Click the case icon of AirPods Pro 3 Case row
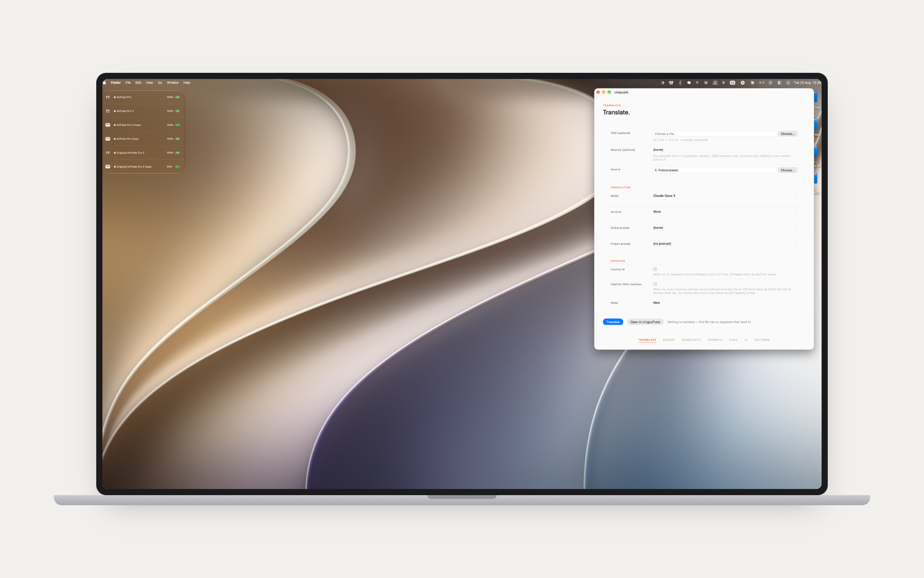Screen dimensions: 924x578 (108, 125)
